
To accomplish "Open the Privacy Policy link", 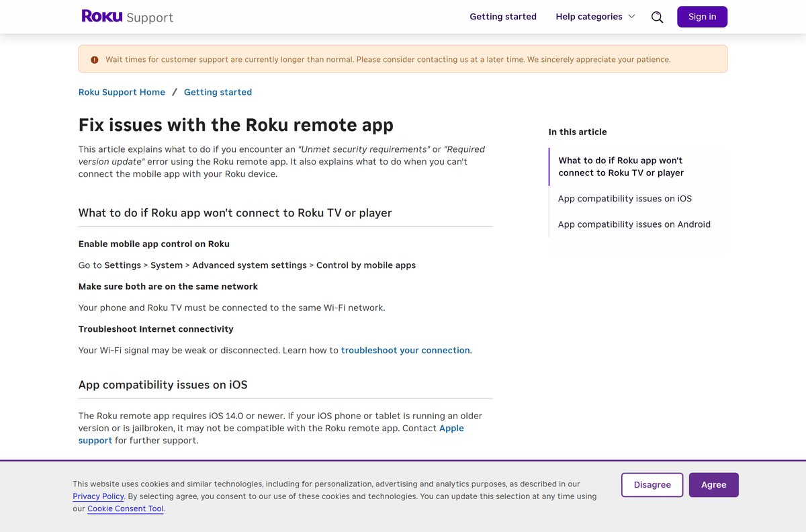I will [98, 496].
